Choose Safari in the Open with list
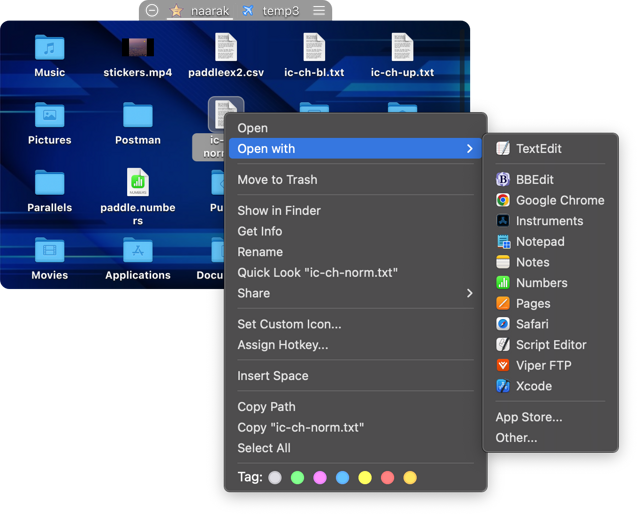Screen dimensions: 640x517 [x=532, y=324]
